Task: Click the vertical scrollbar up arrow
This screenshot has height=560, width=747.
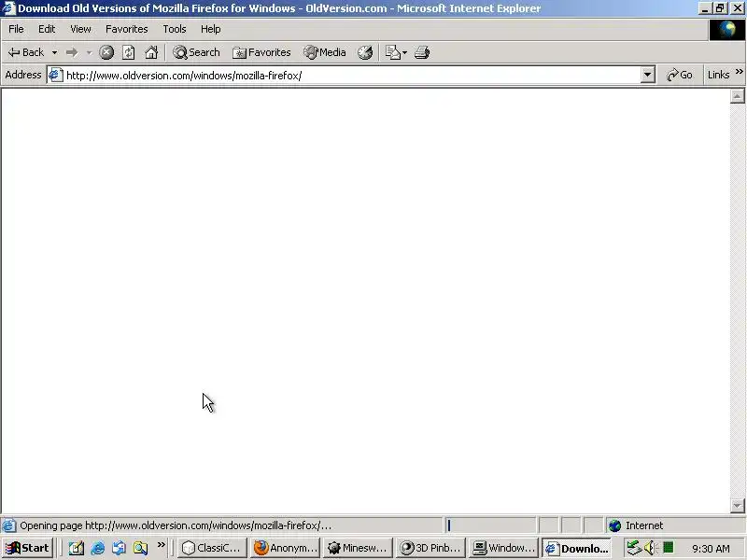Action: tap(737, 96)
